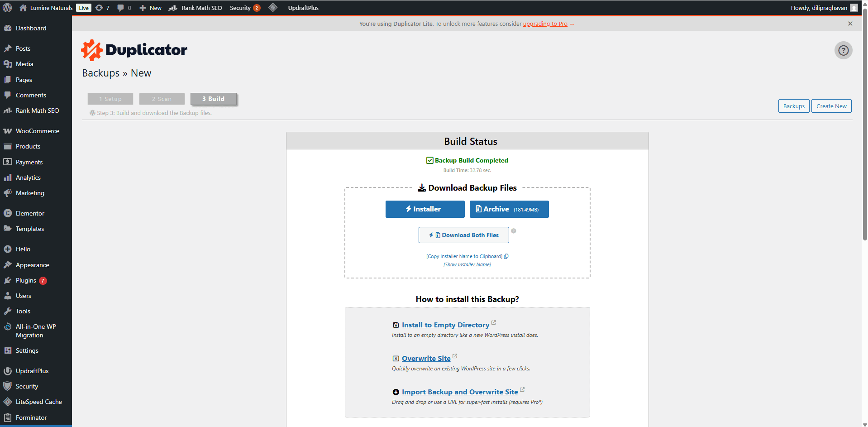Viewport: 868px width, 427px height.
Task: Select the 2 Scan step tab
Action: pyautogui.click(x=162, y=99)
